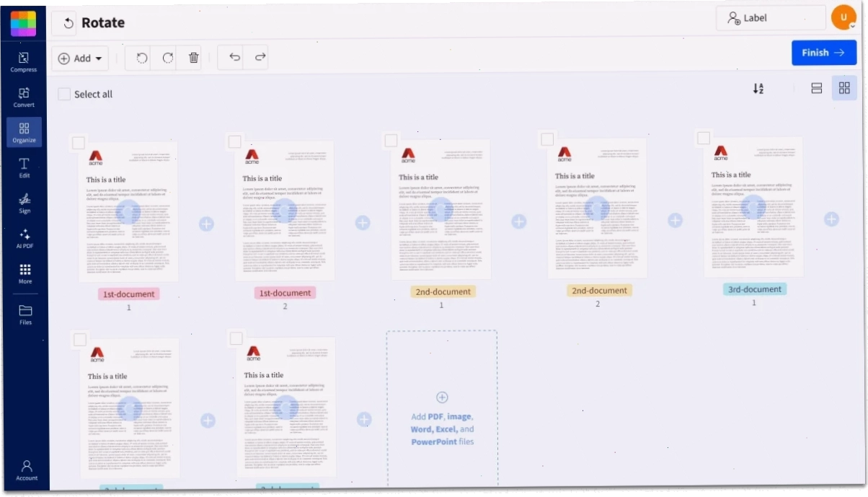Expand the Add dropdown

click(80, 58)
